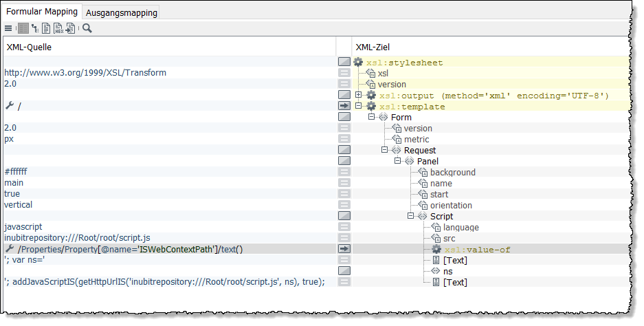The image size is (644, 326).
Task: Click the gear icon beside xsl:stylesheet
Action: 358,62
